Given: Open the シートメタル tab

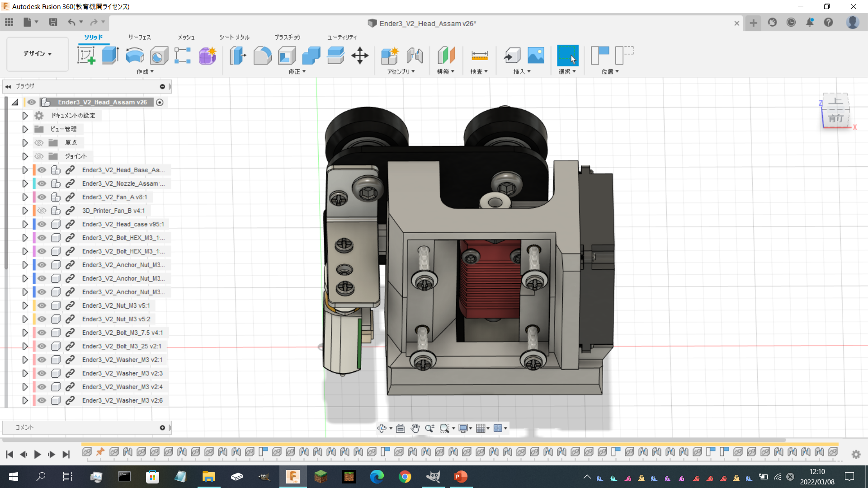Looking at the screenshot, I should click(x=234, y=37).
